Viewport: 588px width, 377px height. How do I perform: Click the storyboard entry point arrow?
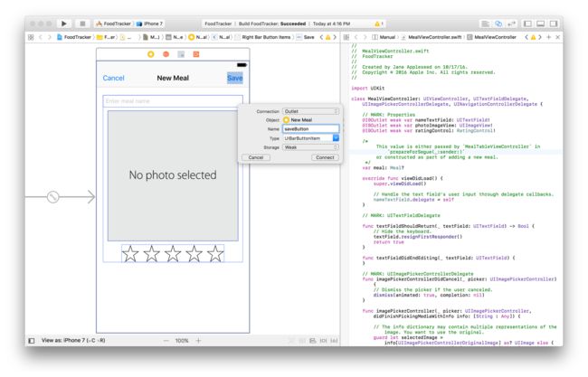60,197
